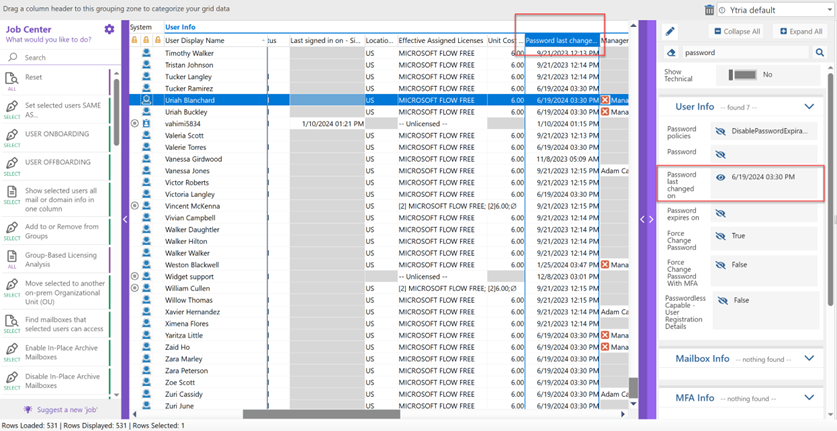Toggle visibility of Passwordless Capable field
The image size is (837, 431).
[x=723, y=301]
